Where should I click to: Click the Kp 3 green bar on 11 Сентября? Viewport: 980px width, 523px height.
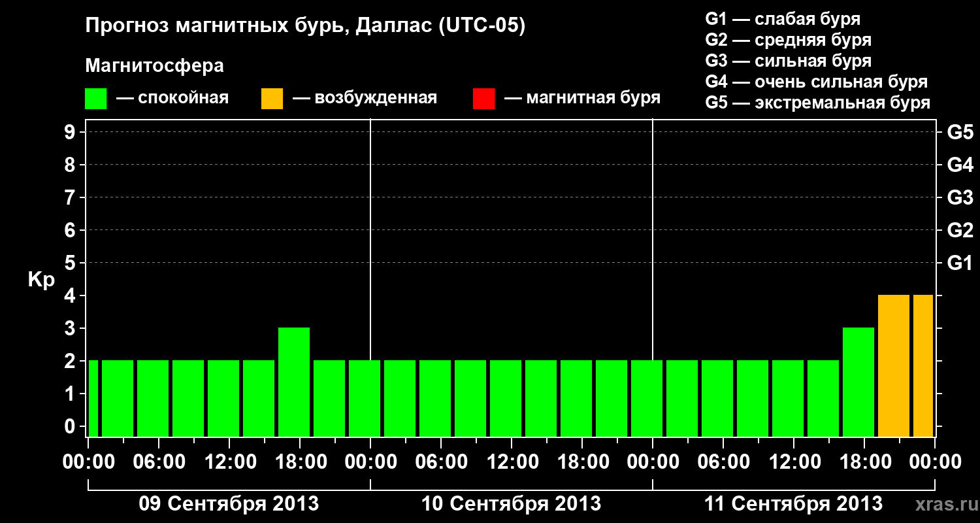[x=858, y=382]
